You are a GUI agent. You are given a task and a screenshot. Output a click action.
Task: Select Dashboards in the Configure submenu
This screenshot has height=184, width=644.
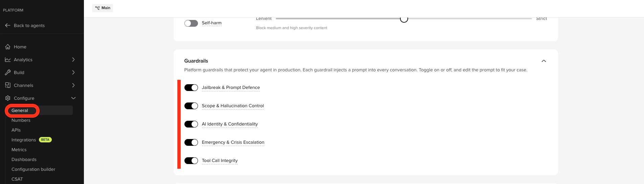pyautogui.click(x=24, y=160)
